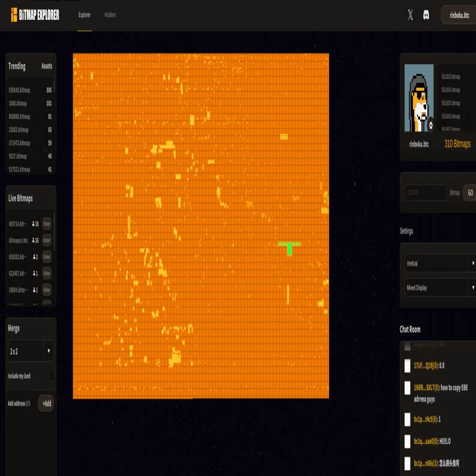This screenshot has width=476, height=476.
Task: Open 371473.bitmap in the trending list
Action: (30, 143)
